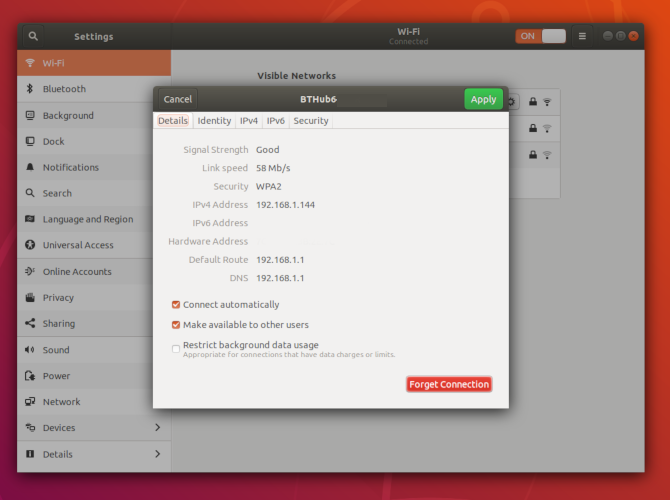Image resolution: width=670 pixels, height=500 pixels.
Task: Toggle the Wi-Fi ON switch
Action: click(541, 36)
